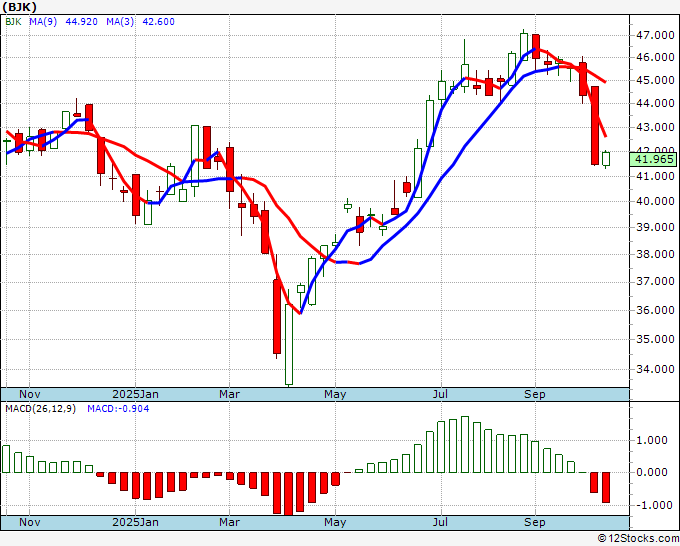The height and width of the screenshot is (546, 680).
Task: Click the 44.920 moving average value
Action: coord(82,22)
